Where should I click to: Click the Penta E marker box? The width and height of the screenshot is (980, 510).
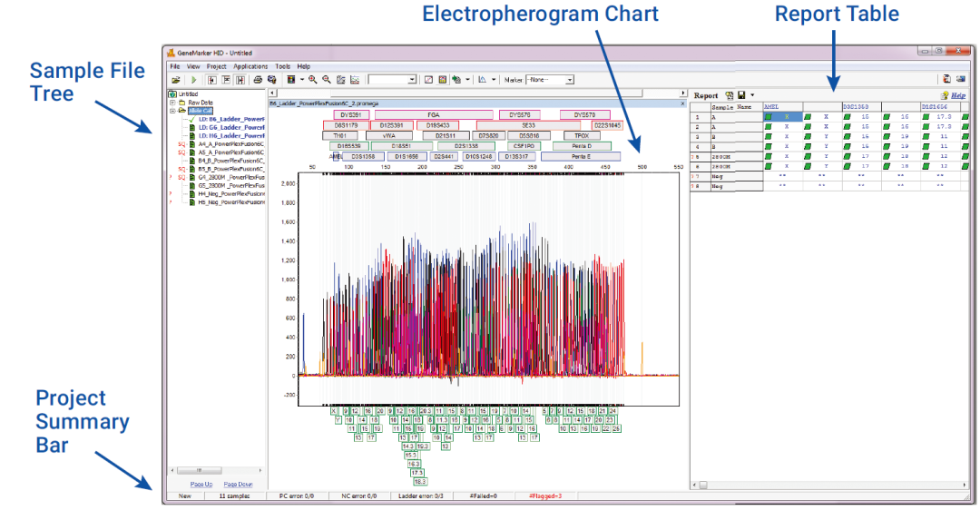coord(581,157)
